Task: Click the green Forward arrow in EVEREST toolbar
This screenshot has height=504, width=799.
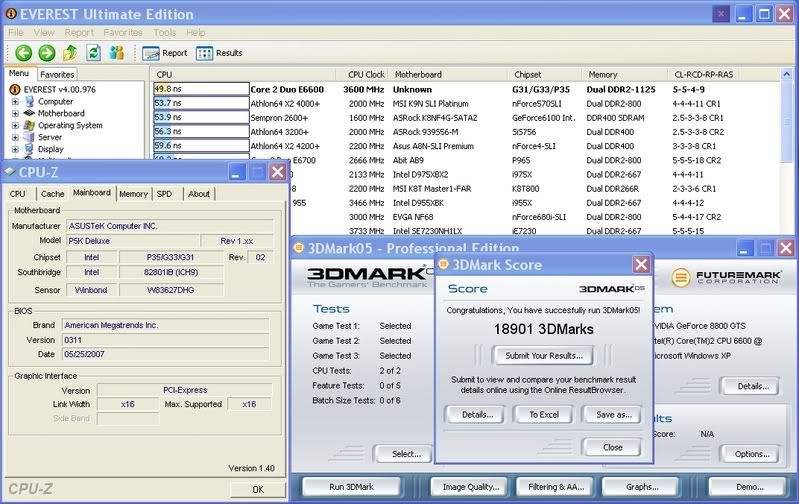Action: point(47,53)
